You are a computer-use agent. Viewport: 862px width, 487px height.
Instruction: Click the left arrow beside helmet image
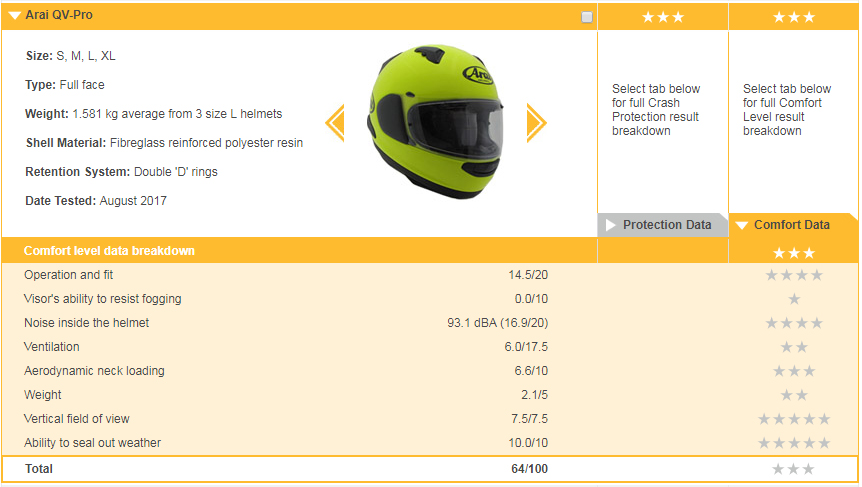pos(335,123)
